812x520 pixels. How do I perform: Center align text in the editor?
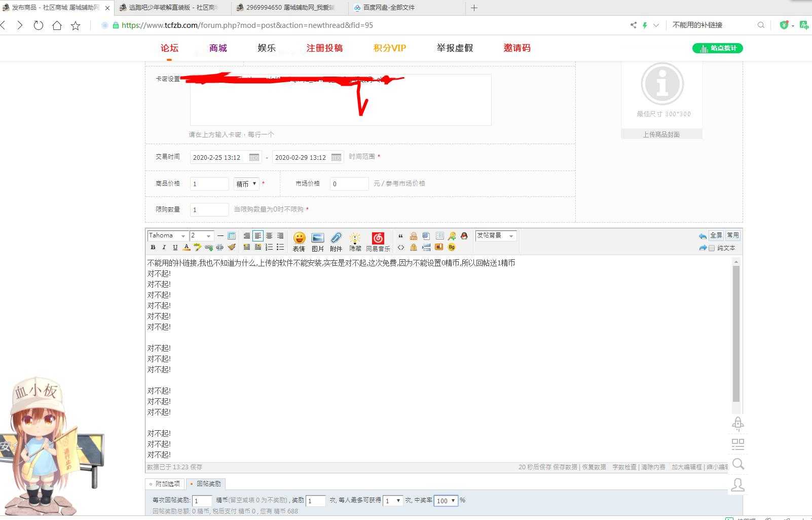[269, 236]
